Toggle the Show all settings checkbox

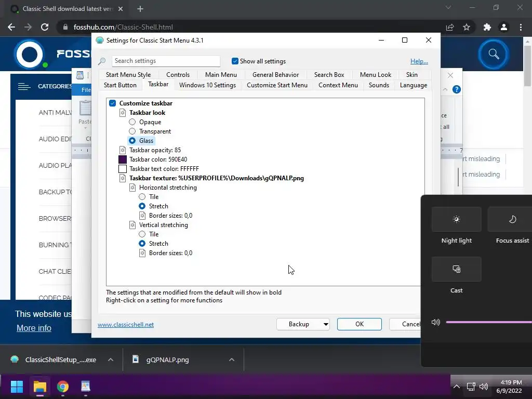[x=235, y=61]
